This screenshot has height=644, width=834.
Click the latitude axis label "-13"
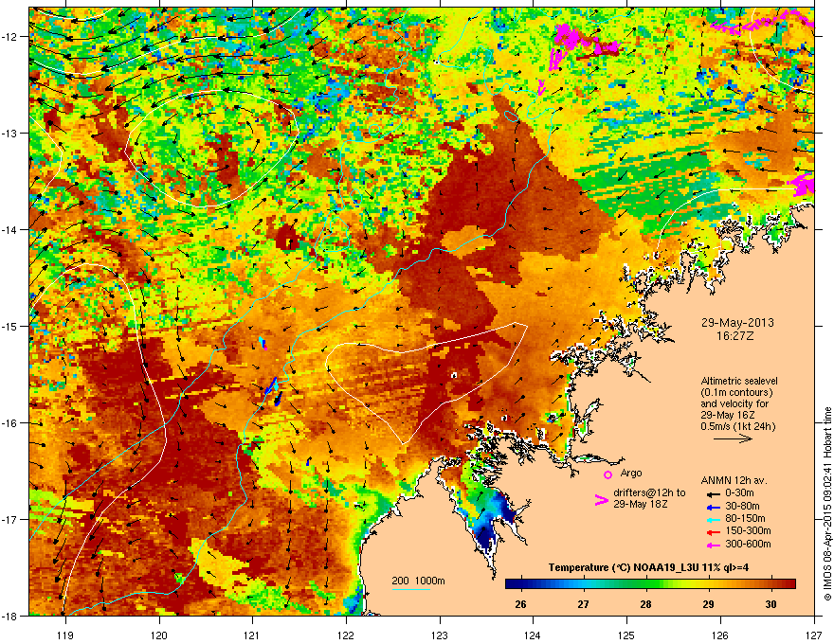(10, 133)
